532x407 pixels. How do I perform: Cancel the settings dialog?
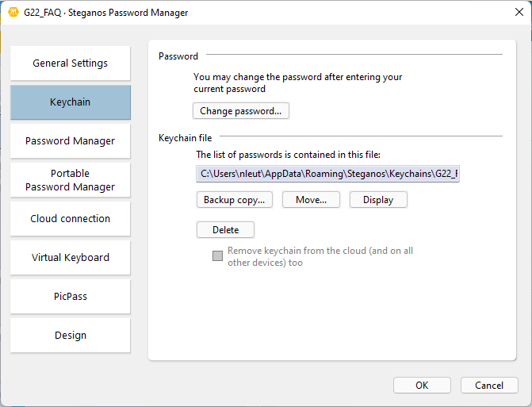point(489,385)
